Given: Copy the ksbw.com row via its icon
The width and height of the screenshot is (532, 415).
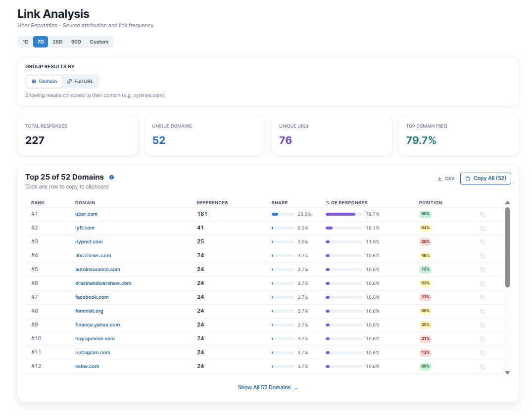Looking at the screenshot, I should click(x=483, y=367).
